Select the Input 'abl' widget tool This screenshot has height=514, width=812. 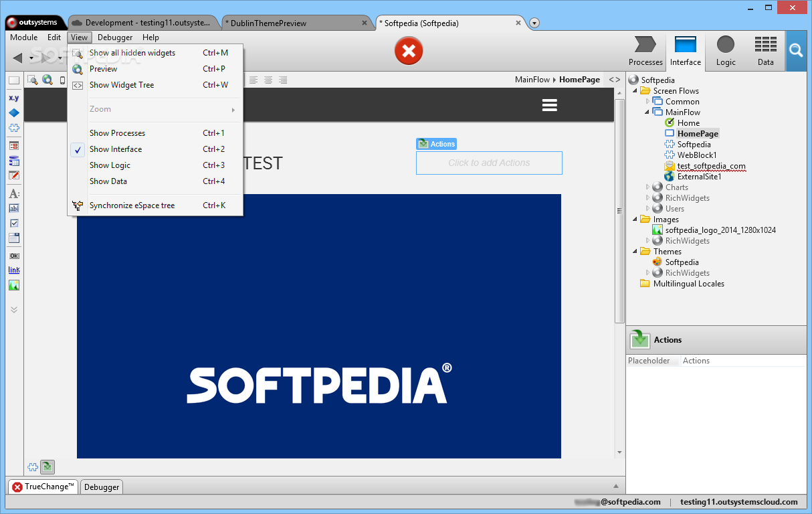tap(13, 208)
